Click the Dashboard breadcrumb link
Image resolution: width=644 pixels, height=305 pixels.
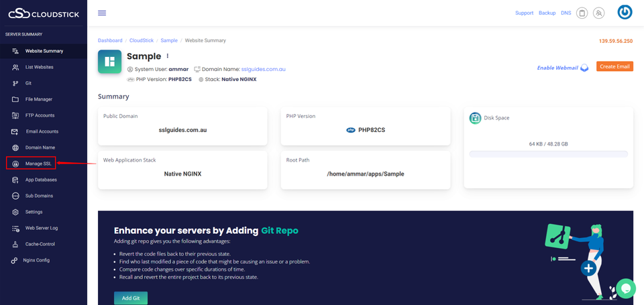[x=110, y=41]
